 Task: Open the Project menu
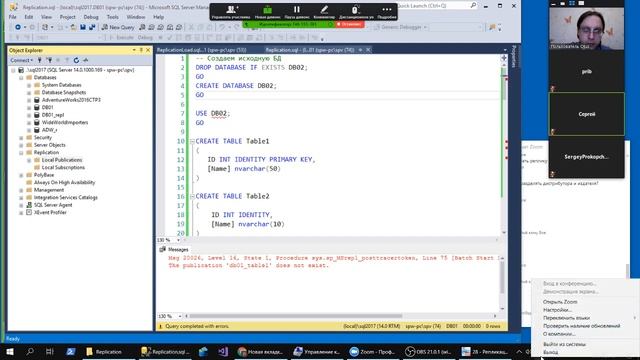[67, 17]
